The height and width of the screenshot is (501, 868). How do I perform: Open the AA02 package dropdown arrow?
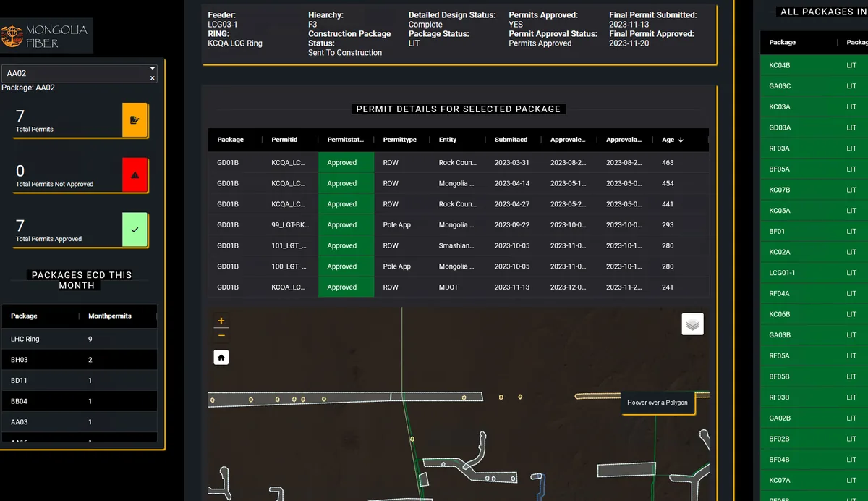click(153, 69)
